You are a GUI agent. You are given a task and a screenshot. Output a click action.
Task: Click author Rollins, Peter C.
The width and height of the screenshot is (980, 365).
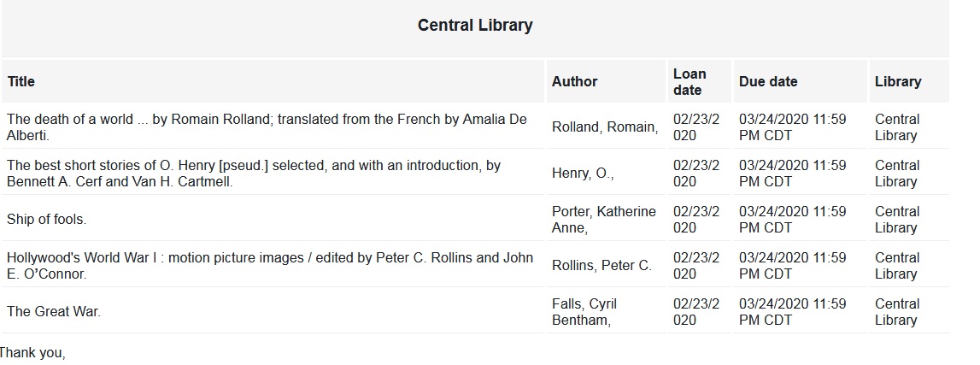pos(601,266)
